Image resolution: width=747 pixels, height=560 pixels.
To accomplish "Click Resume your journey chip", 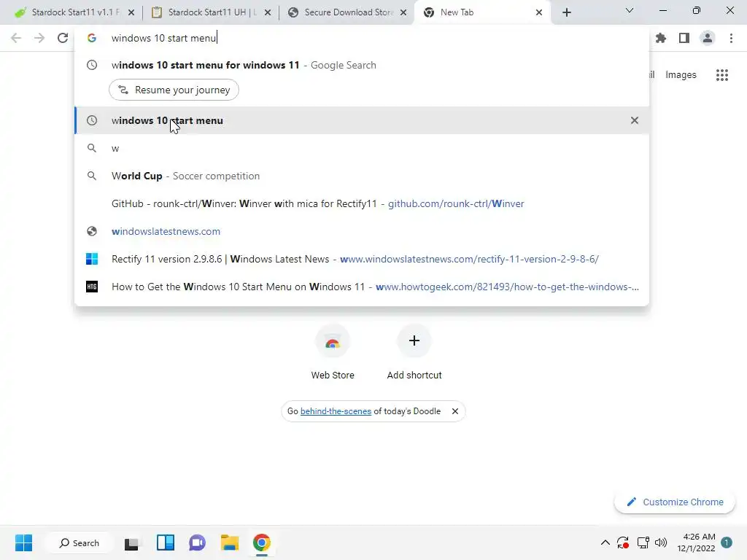I will click(174, 90).
